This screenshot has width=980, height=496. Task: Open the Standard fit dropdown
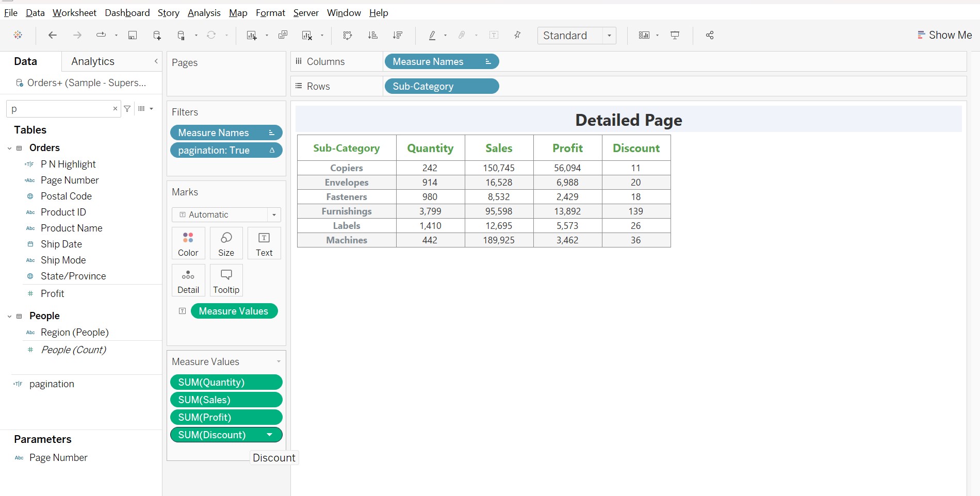tap(609, 36)
